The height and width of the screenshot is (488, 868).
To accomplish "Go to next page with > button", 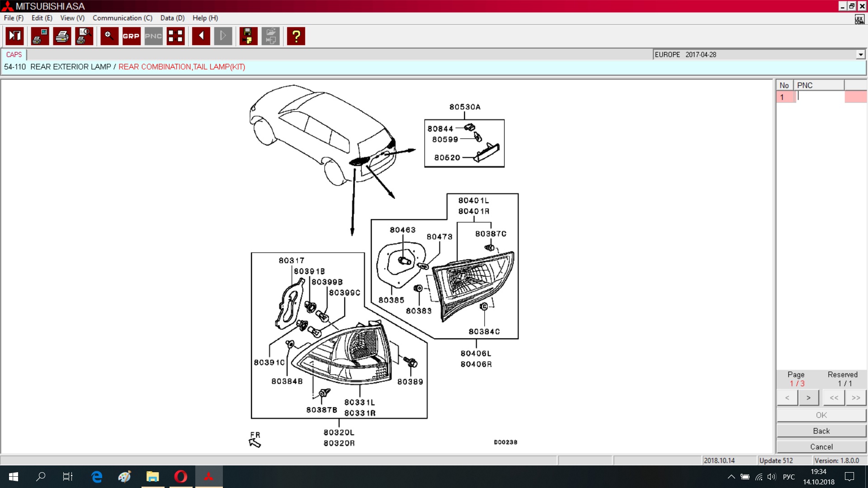I will pyautogui.click(x=808, y=398).
